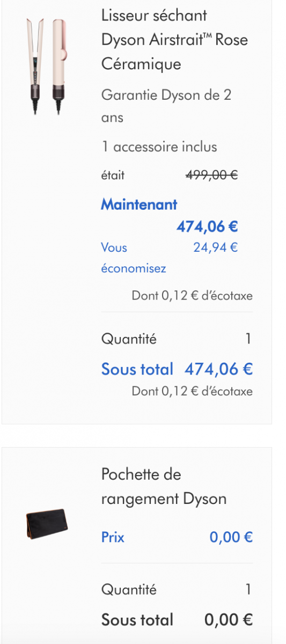Click the pouch Sous total 0,00 €
The height and width of the screenshot is (644, 286).
click(177, 620)
